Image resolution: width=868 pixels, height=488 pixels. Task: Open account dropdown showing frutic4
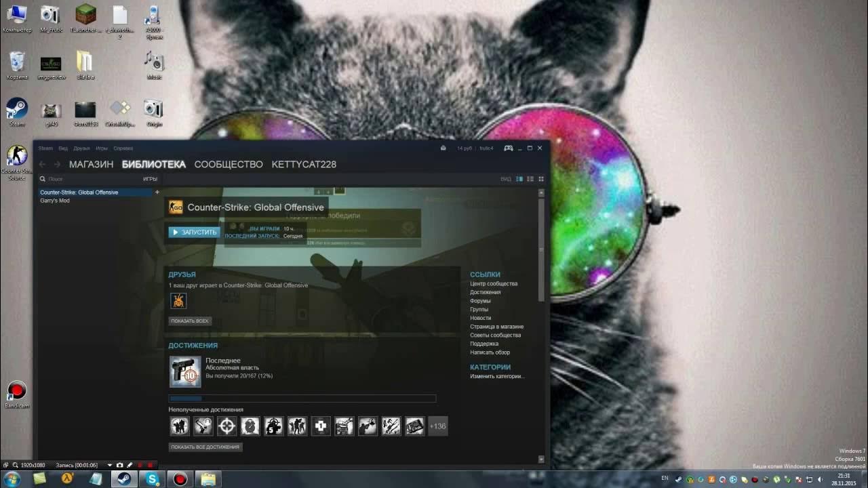(486, 148)
